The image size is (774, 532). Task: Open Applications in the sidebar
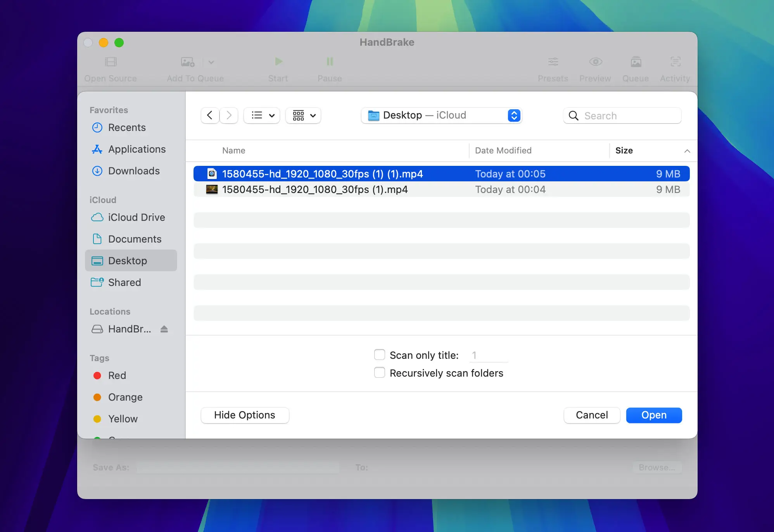(131, 149)
